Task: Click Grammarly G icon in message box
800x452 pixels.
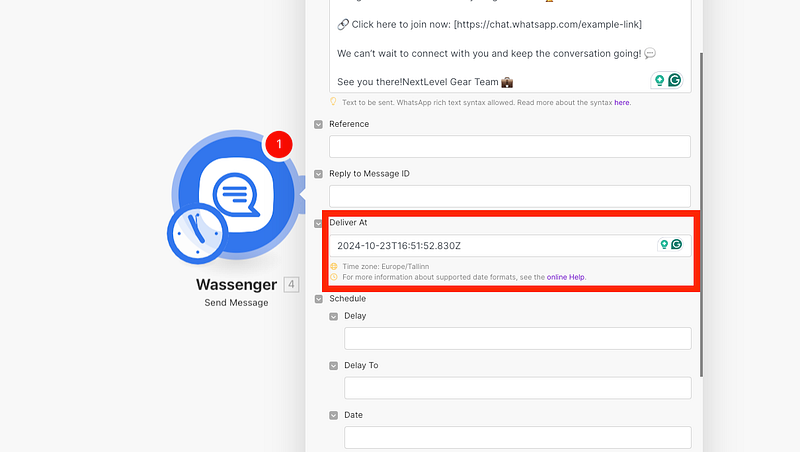Action: pyautogui.click(x=676, y=80)
